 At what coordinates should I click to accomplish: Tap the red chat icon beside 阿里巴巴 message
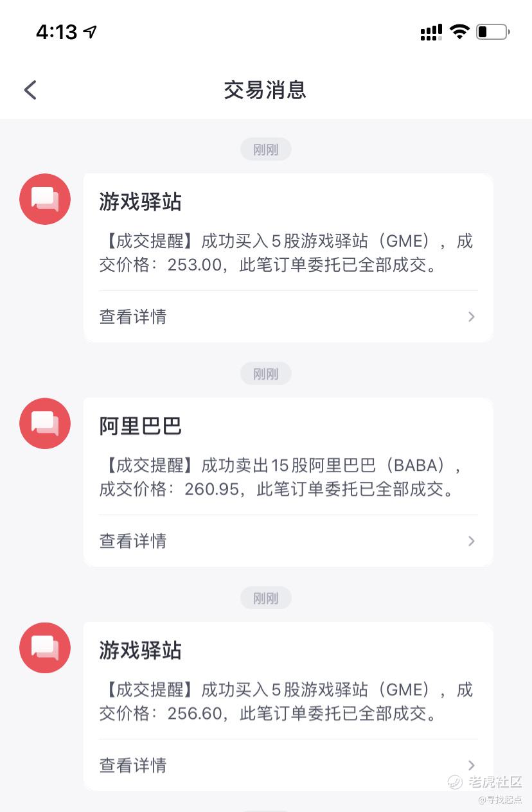45,423
